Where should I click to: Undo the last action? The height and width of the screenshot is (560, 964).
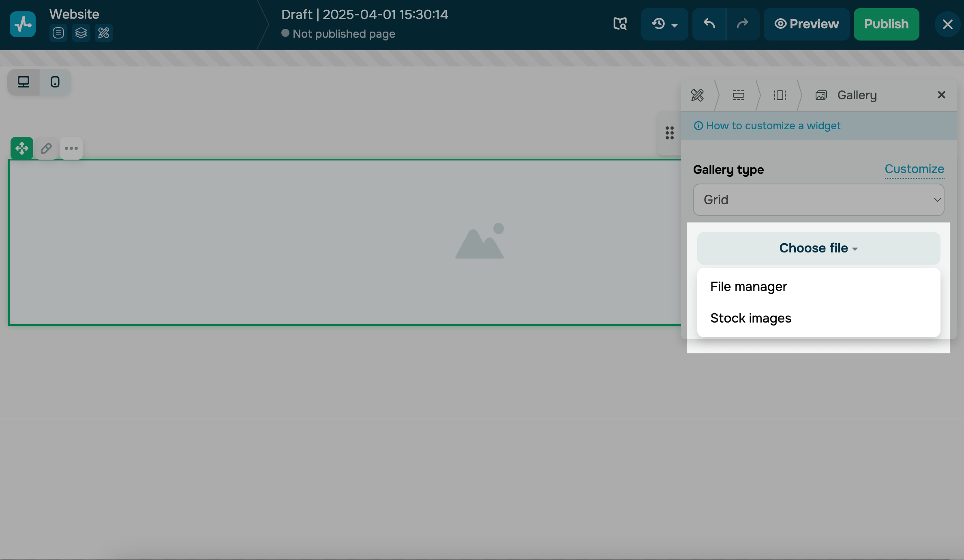[709, 24]
